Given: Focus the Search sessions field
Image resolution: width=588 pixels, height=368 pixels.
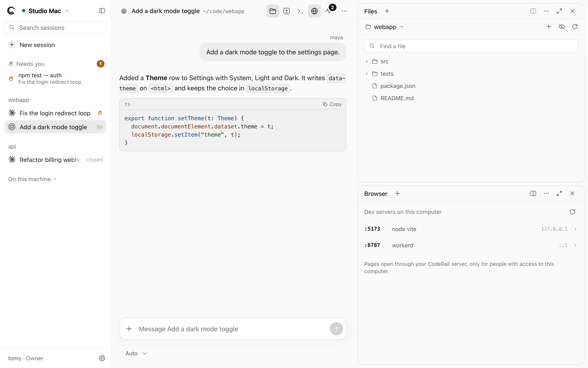Looking at the screenshot, I should 55,28.
